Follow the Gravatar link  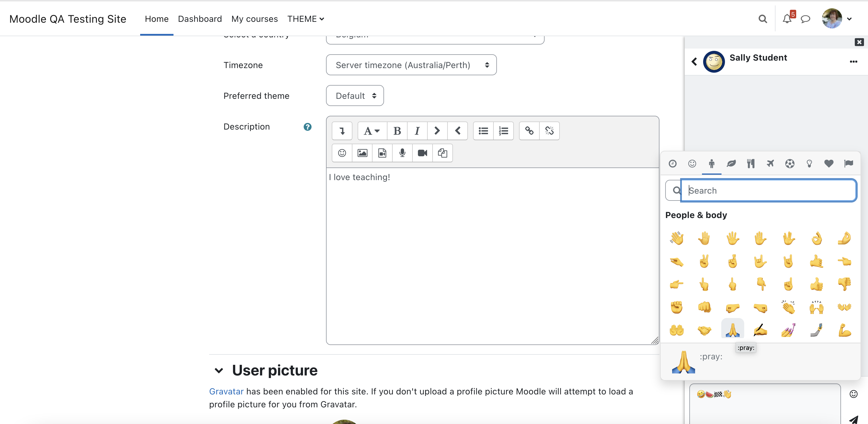point(226,391)
